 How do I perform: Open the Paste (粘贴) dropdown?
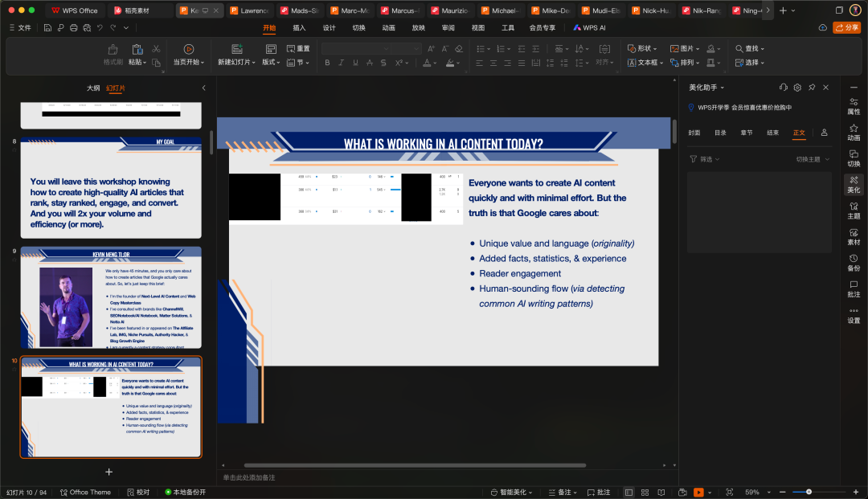tap(137, 63)
